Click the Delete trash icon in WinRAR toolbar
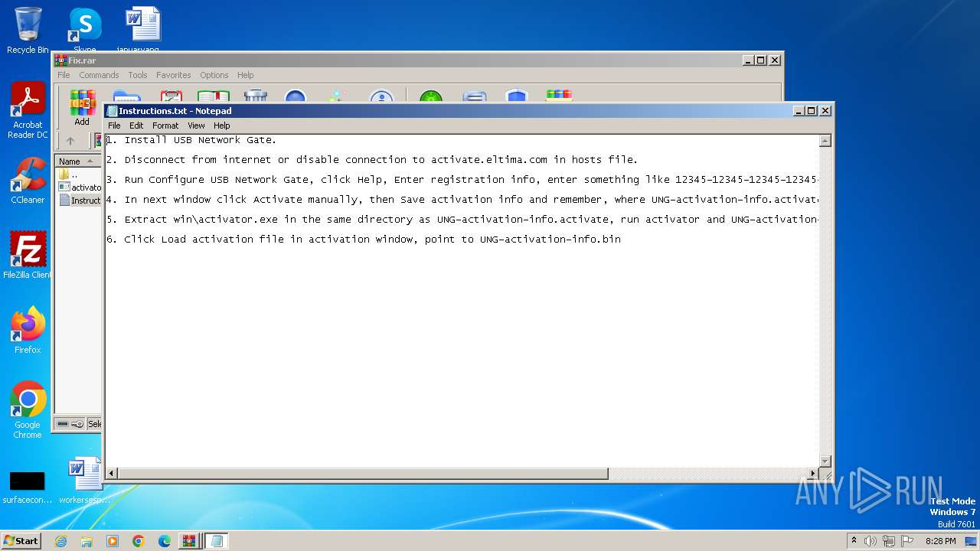Screen dimensions: 980x551 (x=255, y=96)
